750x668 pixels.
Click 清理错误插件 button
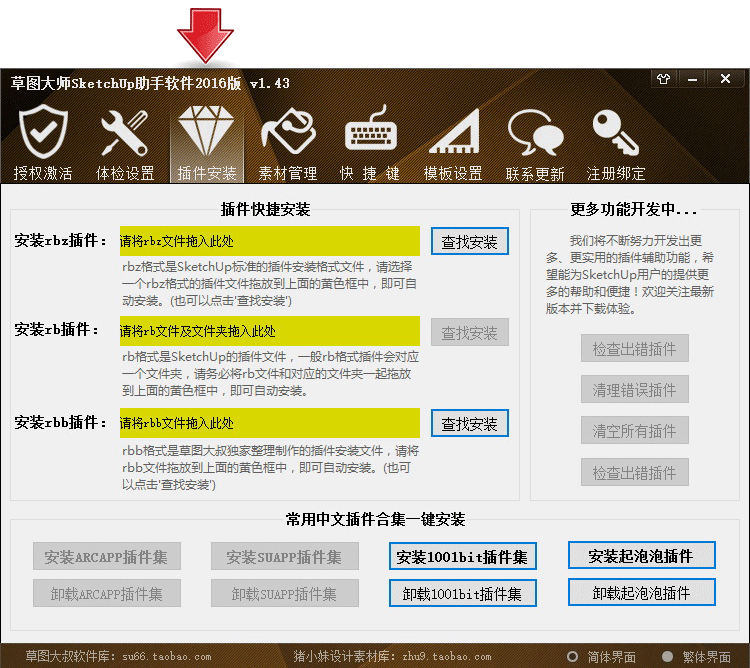(635, 390)
